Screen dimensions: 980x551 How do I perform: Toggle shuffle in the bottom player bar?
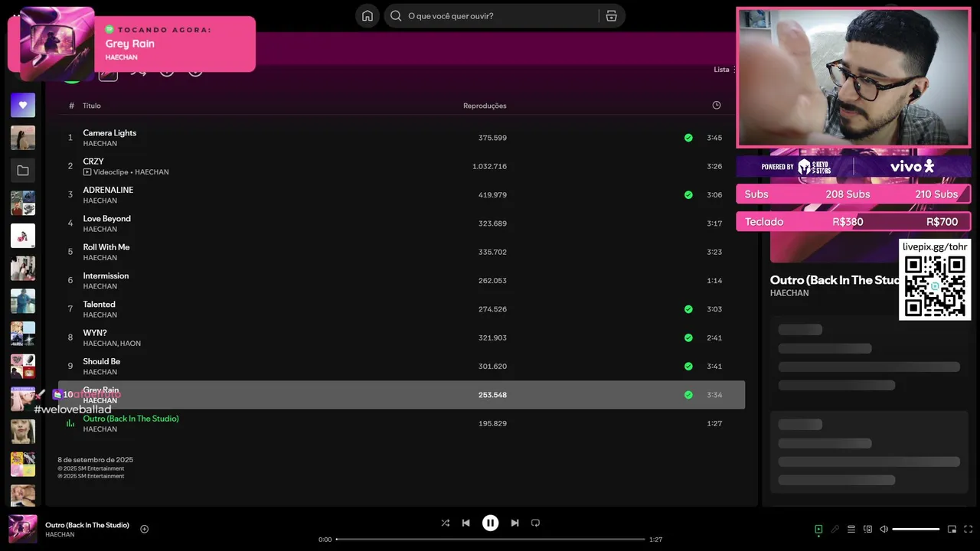[x=446, y=523]
